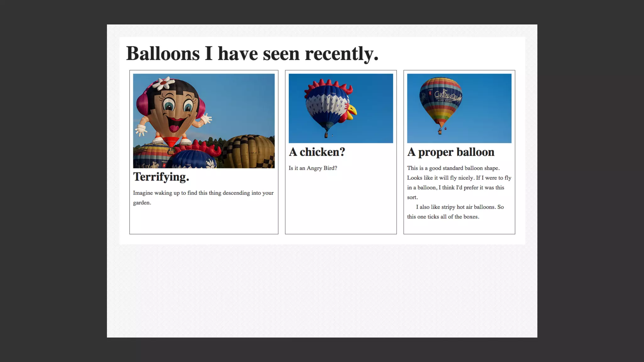Viewport: 644px width, 362px height.
Task: Click the empty textured area below the cards
Action: [322, 289]
